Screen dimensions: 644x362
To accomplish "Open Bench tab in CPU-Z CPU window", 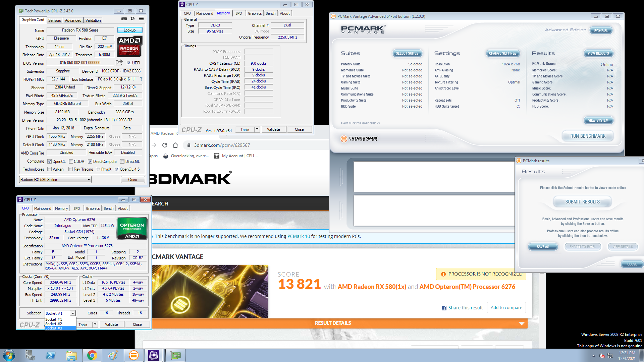I will tap(108, 208).
